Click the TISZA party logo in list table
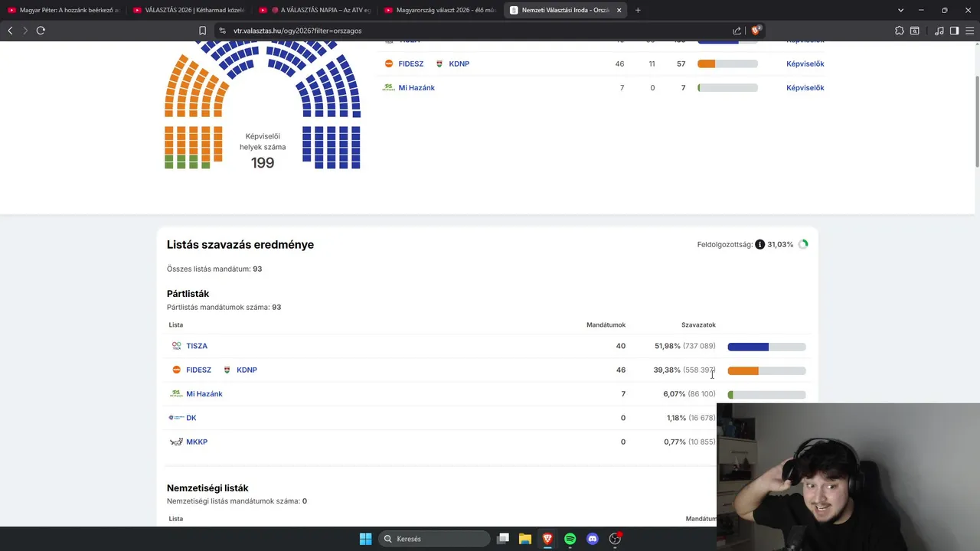The width and height of the screenshot is (980, 551). [x=177, y=346]
